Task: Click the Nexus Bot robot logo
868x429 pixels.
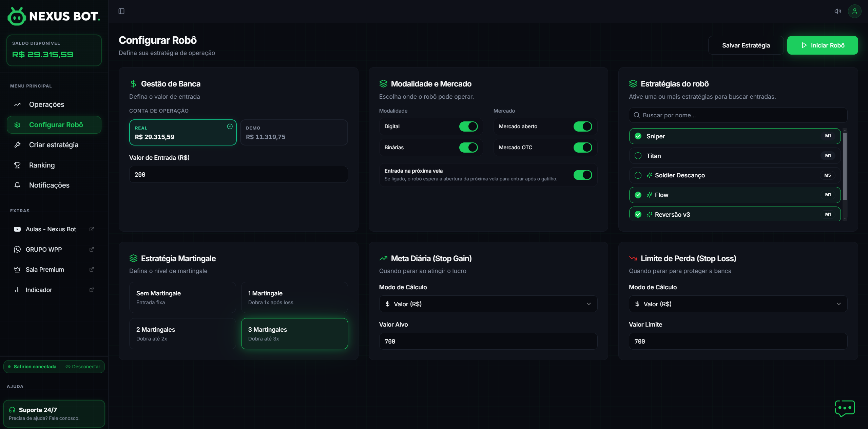Action: pyautogui.click(x=17, y=16)
